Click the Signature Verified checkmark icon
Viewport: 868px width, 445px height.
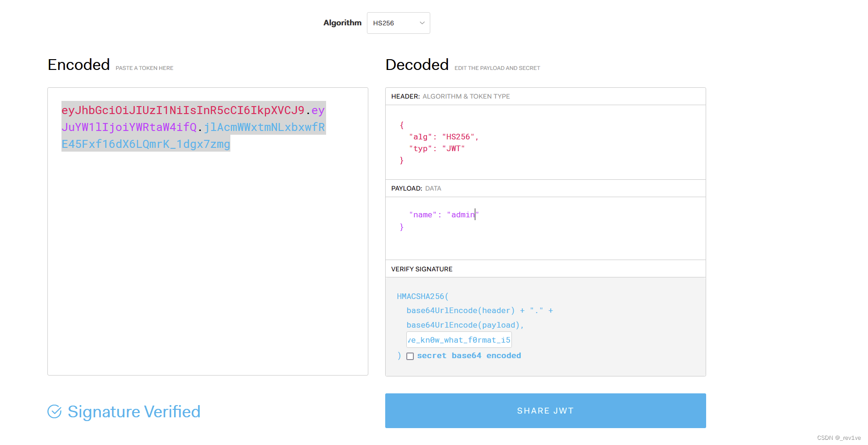point(54,412)
